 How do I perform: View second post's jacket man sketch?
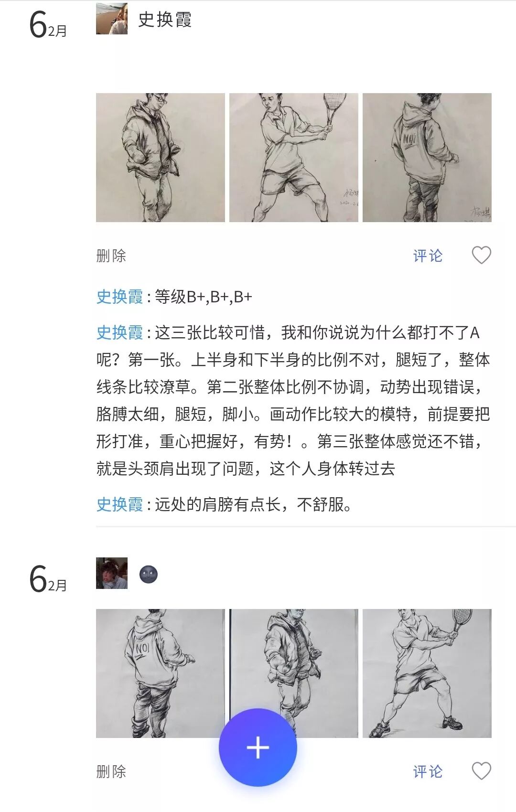click(294, 673)
